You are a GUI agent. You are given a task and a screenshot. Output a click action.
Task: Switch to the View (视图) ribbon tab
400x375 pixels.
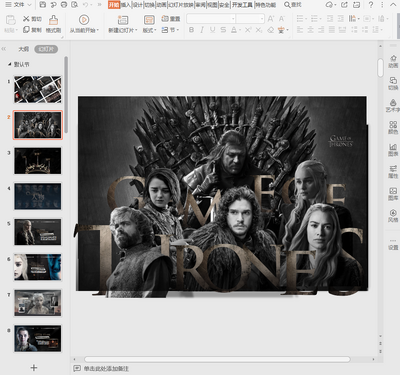[x=212, y=5]
